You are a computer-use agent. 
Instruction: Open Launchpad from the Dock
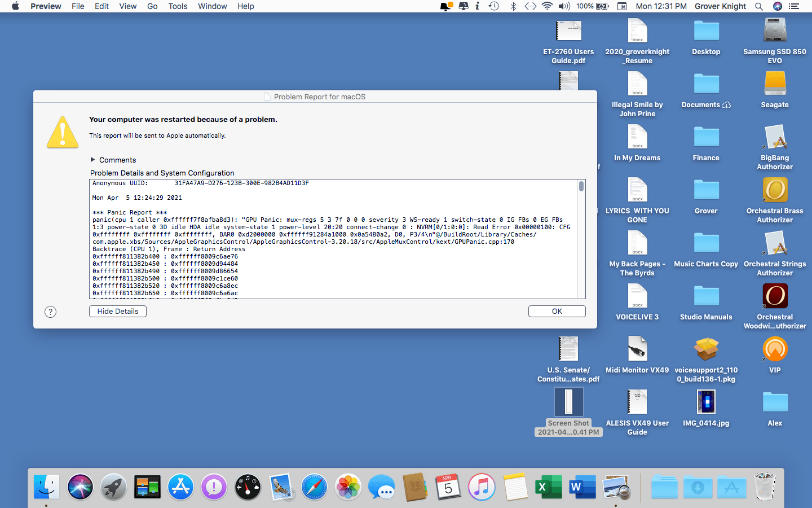[x=113, y=487]
